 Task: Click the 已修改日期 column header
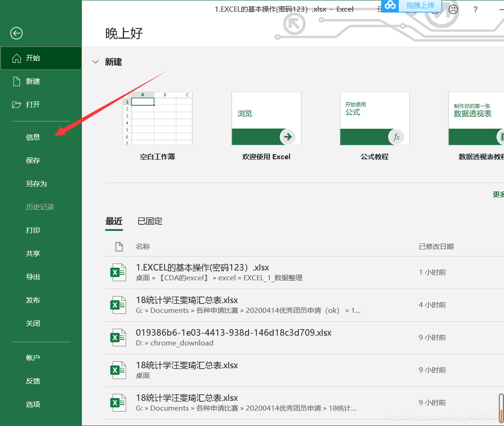click(436, 247)
